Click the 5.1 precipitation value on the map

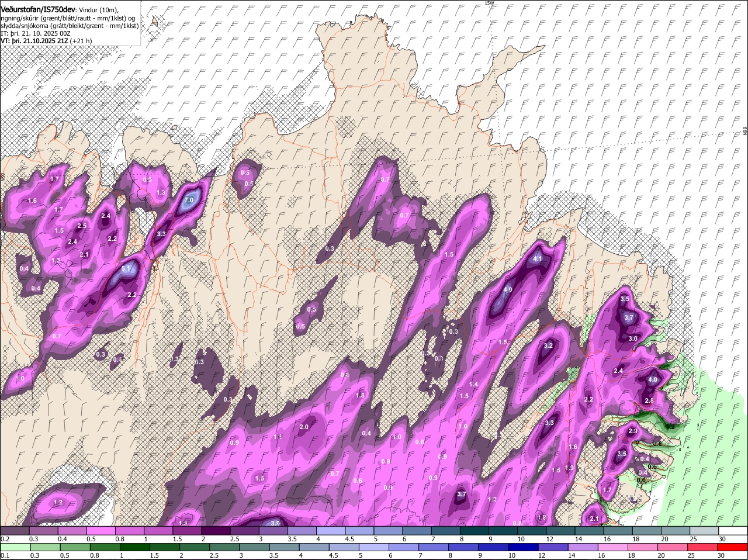[x=127, y=268]
